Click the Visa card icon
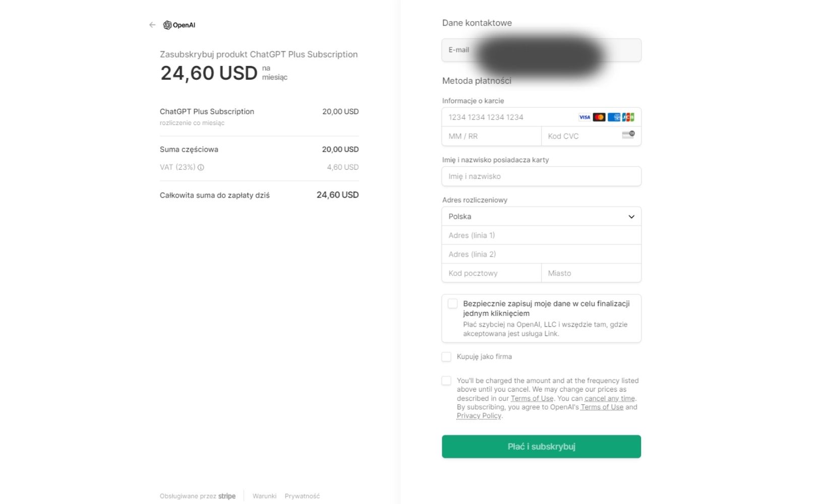 585,117
